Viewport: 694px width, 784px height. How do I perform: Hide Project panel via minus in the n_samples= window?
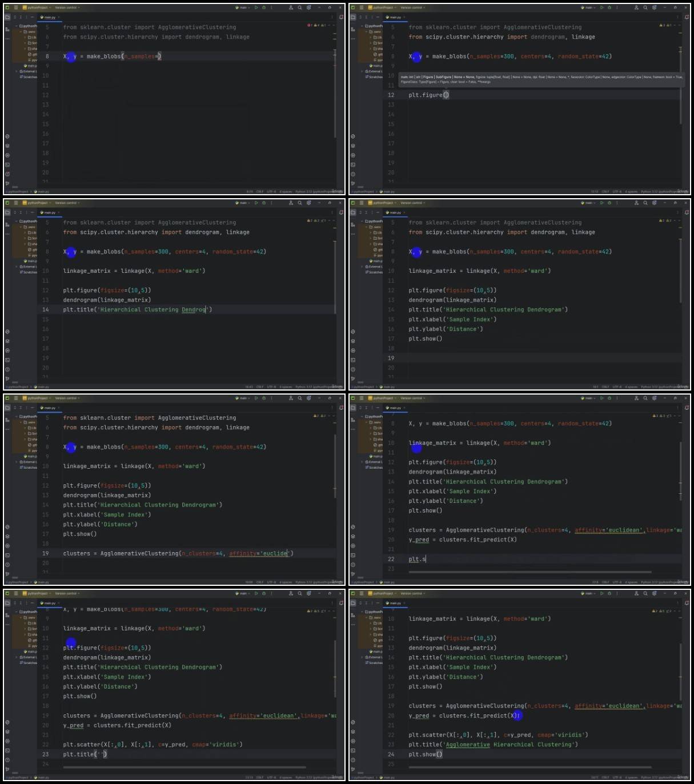click(x=33, y=18)
